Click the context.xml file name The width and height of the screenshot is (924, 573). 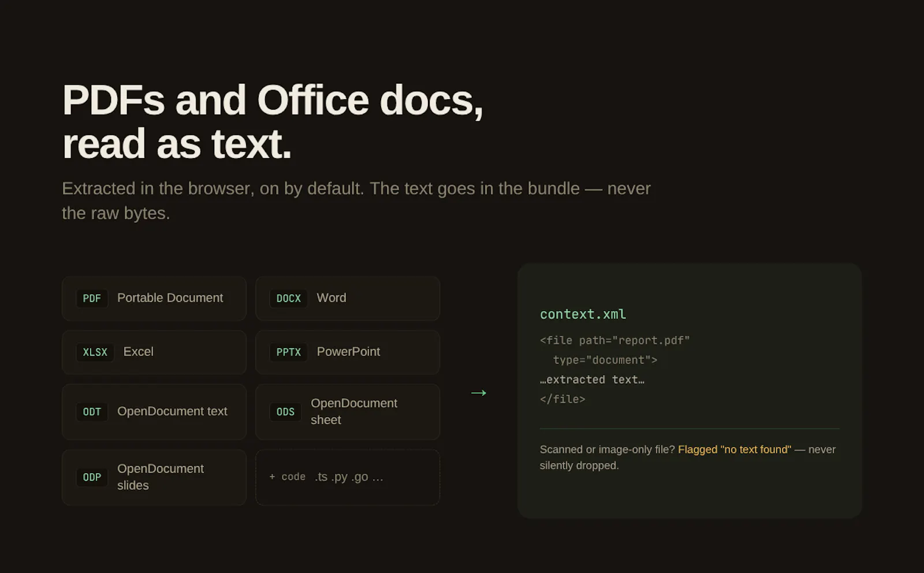click(x=583, y=314)
